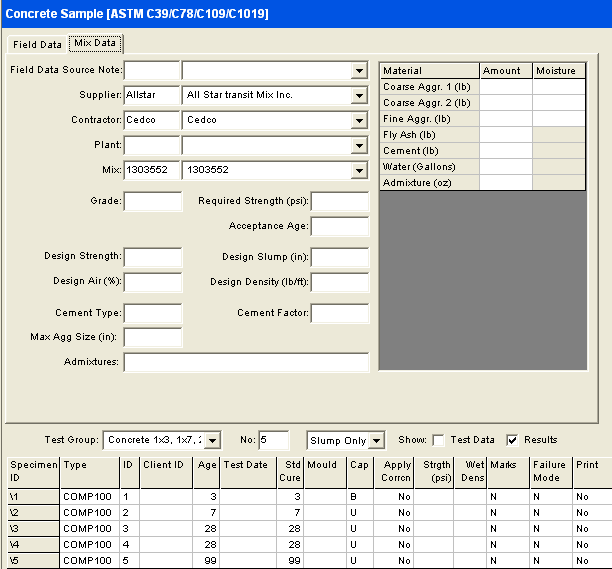Enable the Test Data checkbox
Screen dimensions: 612x569
point(439,440)
